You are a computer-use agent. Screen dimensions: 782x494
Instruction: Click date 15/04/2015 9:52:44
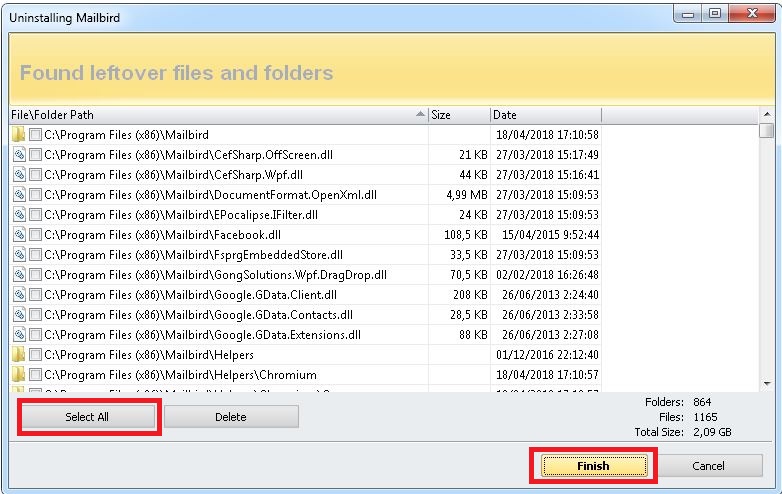(550, 234)
